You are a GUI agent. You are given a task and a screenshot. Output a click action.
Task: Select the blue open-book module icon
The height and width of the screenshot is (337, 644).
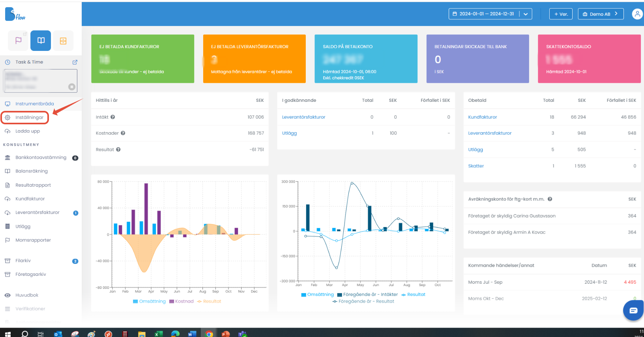point(41,41)
